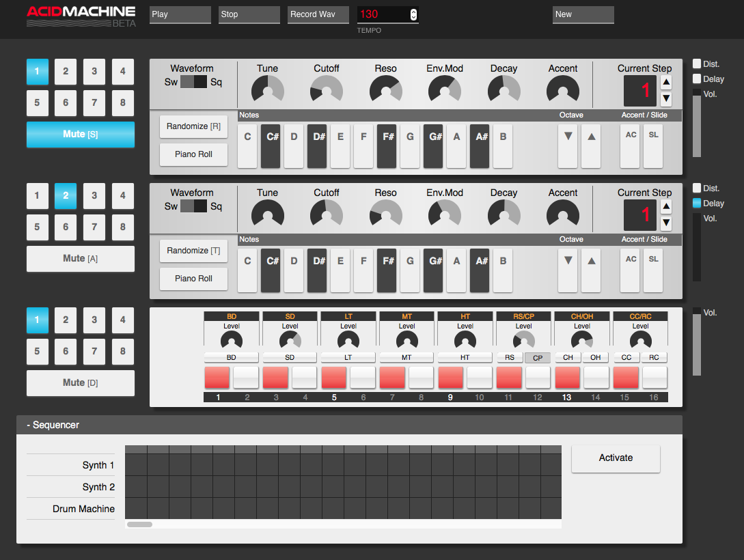The image size is (744, 560).
Task: Enable Dist. on Synth 2
Action: 697,188
